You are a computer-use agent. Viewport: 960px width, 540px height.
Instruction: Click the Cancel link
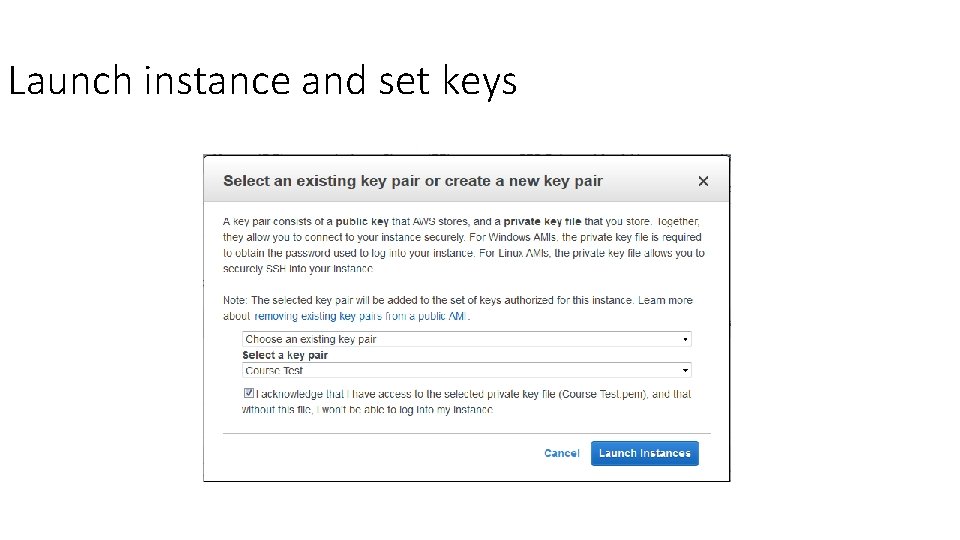[x=561, y=453]
